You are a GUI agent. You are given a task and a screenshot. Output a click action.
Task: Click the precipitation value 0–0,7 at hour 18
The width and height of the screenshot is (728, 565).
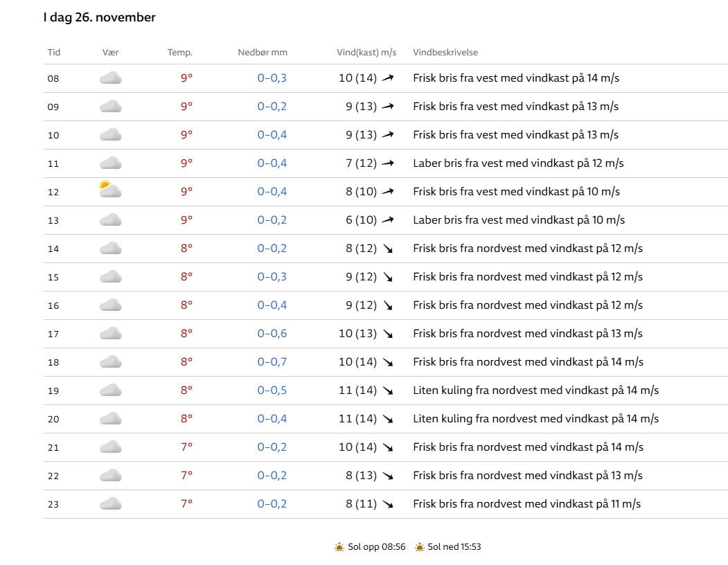click(x=272, y=362)
